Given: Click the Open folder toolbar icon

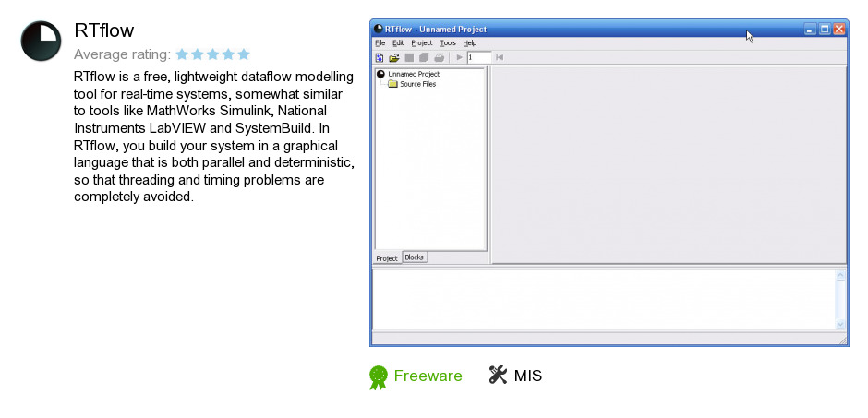Looking at the screenshot, I should coord(394,57).
